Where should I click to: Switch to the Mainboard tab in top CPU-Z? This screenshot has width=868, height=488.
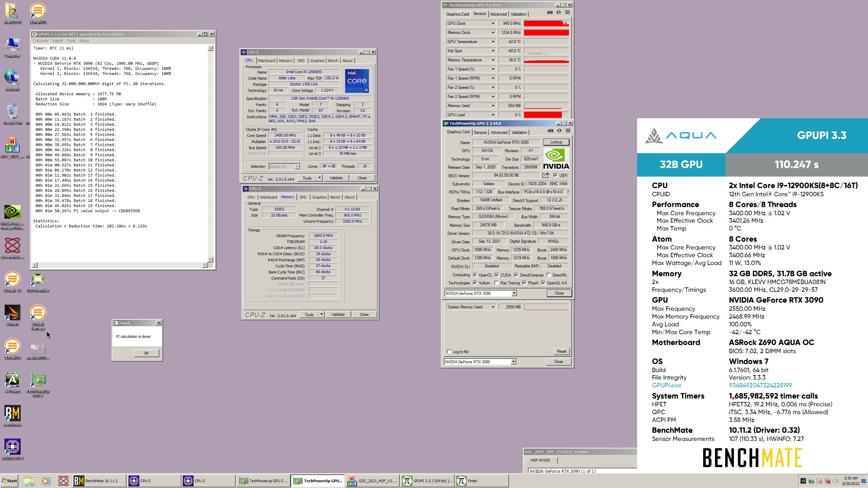tap(267, 61)
